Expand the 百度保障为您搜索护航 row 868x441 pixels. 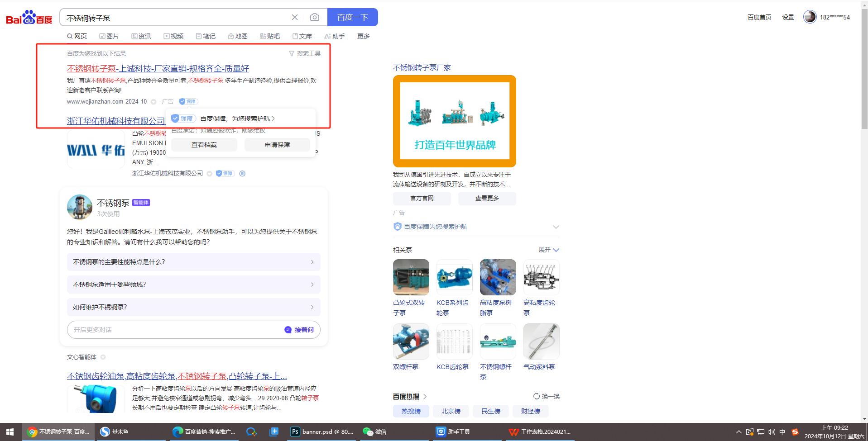pyautogui.click(x=476, y=227)
